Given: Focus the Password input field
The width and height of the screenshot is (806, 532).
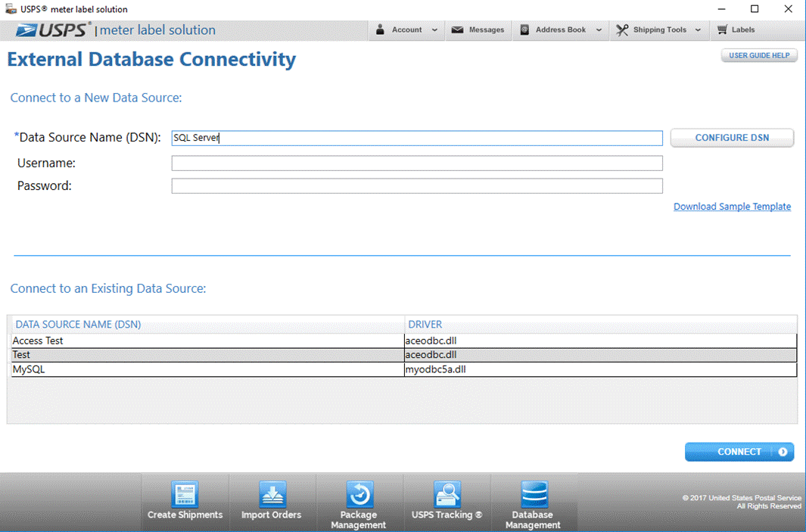Looking at the screenshot, I should [x=417, y=185].
